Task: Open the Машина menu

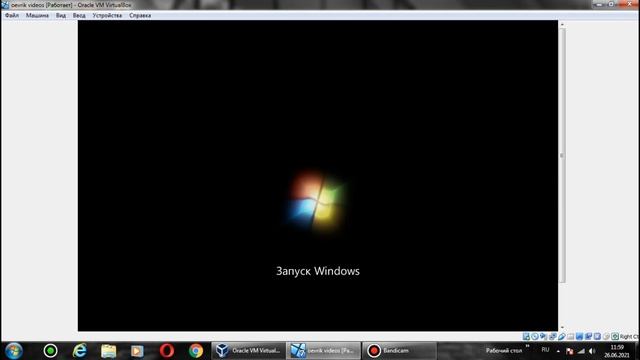Action: tap(37, 16)
